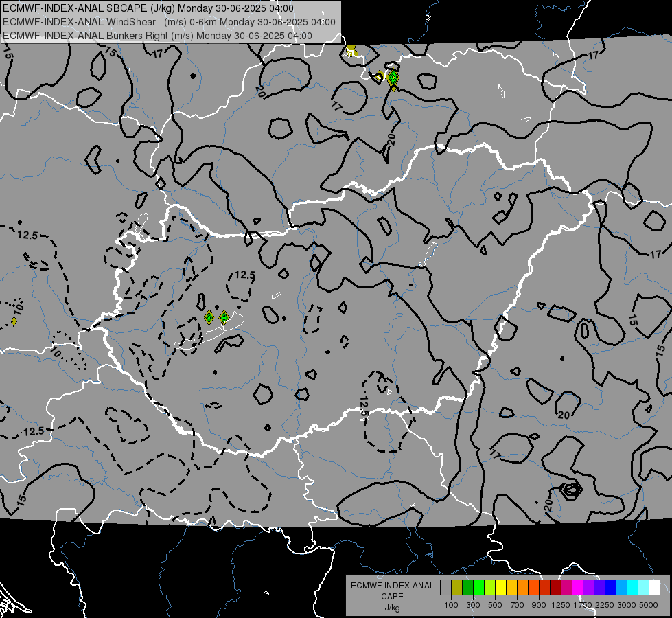Click the J/kg unit label in legend
The width and height of the screenshot is (672, 618).
click(392, 608)
